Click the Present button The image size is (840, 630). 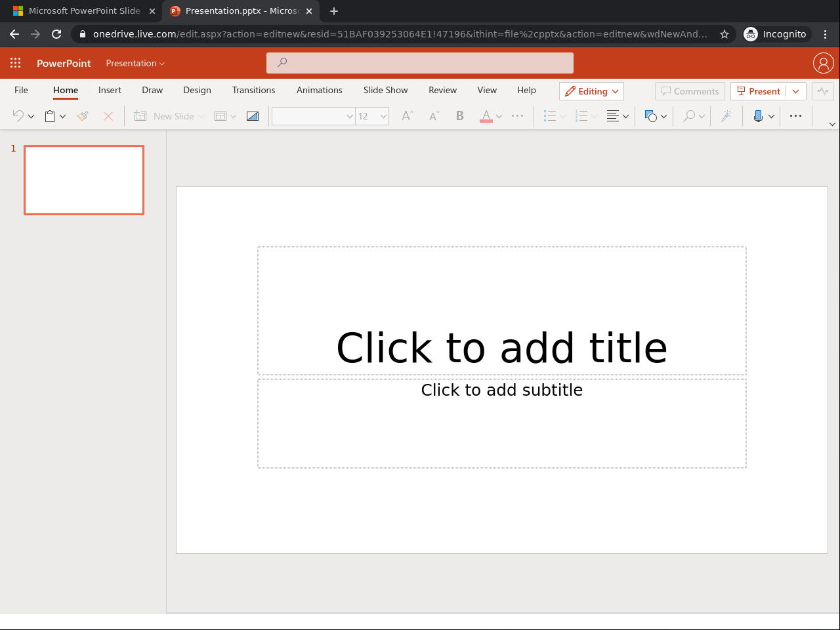[x=759, y=91]
